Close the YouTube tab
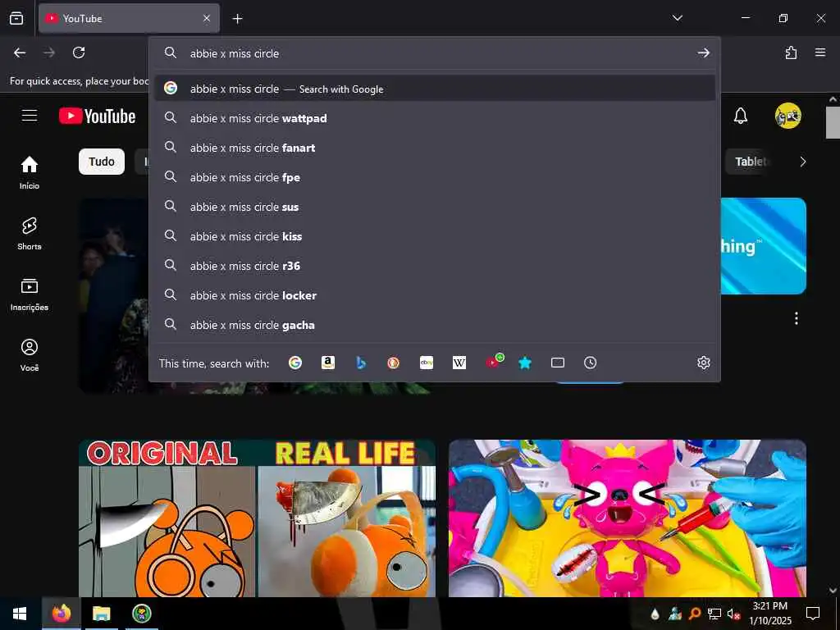 (x=207, y=18)
